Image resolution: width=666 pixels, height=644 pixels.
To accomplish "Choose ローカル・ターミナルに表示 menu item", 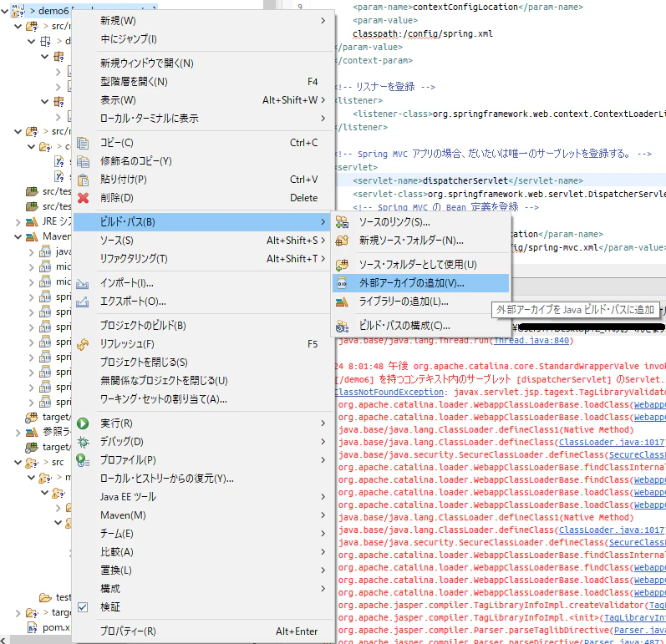I will pyautogui.click(x=202, y=119).
